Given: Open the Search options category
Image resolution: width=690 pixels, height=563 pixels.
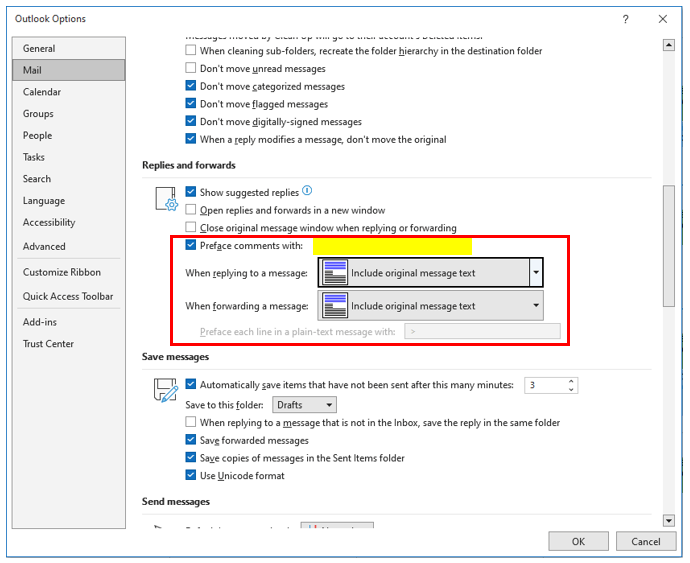Looking at the screenshot, I should (69, 179).
